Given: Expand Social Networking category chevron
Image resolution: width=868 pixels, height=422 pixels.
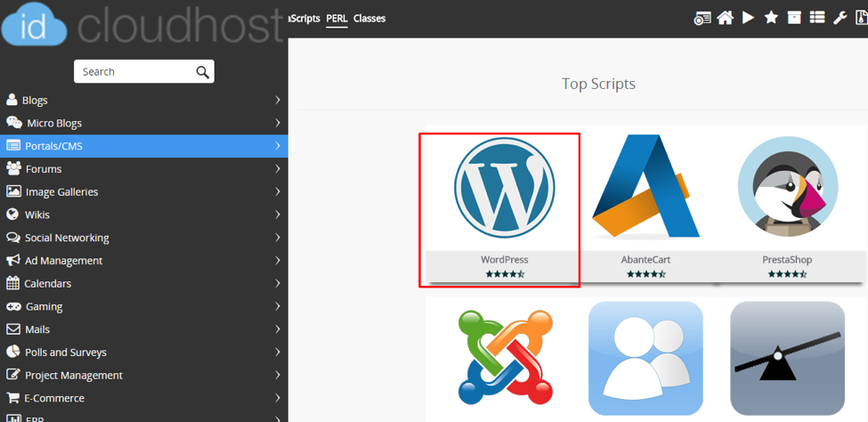Looking at the screenshot, I should tap(278, 238).
